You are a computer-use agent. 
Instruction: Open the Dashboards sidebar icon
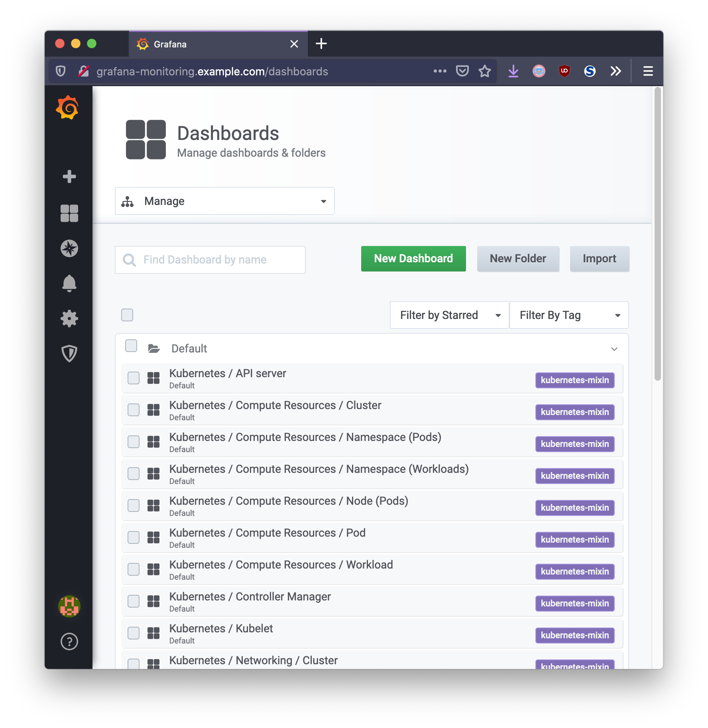(69, 213)
